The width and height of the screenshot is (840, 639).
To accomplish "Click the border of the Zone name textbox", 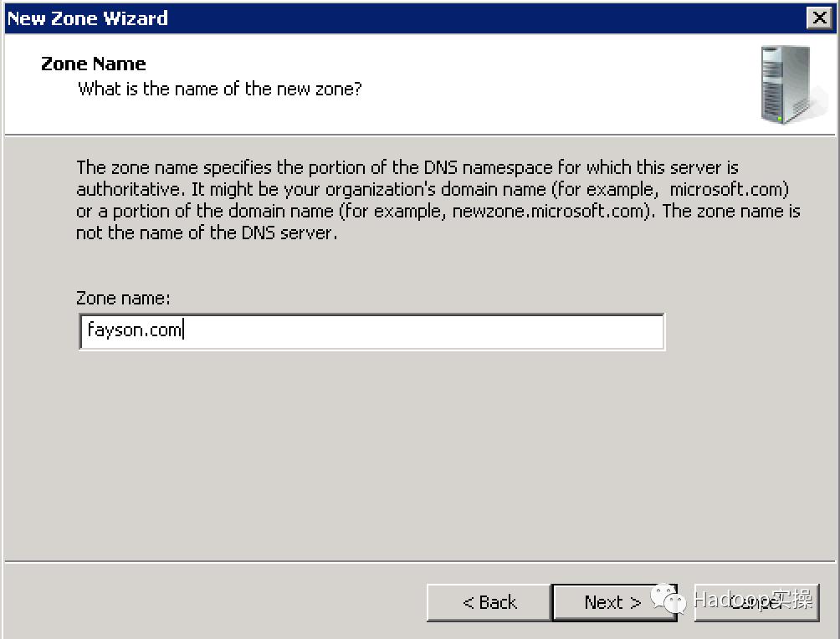I will click(x=372, y=315).
